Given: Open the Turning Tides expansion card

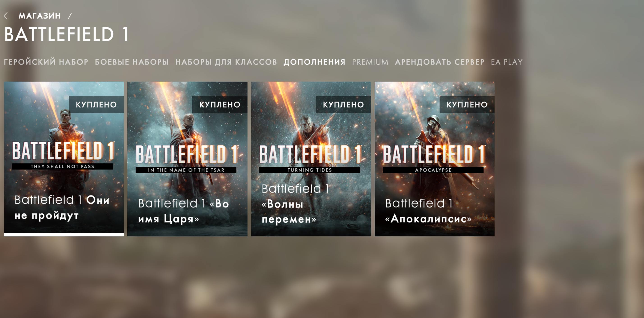Looking at the screenshot, I should (311, 159).
